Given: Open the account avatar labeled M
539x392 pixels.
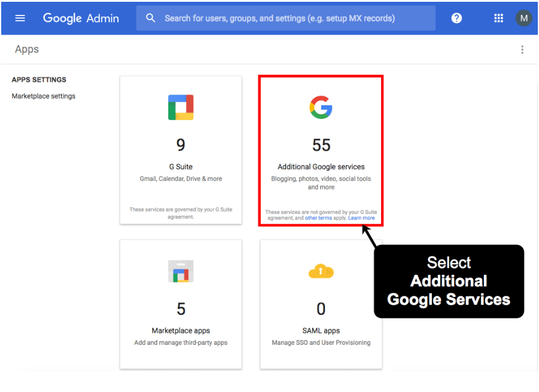Looking at the screenshot, I should pos(523,18).
